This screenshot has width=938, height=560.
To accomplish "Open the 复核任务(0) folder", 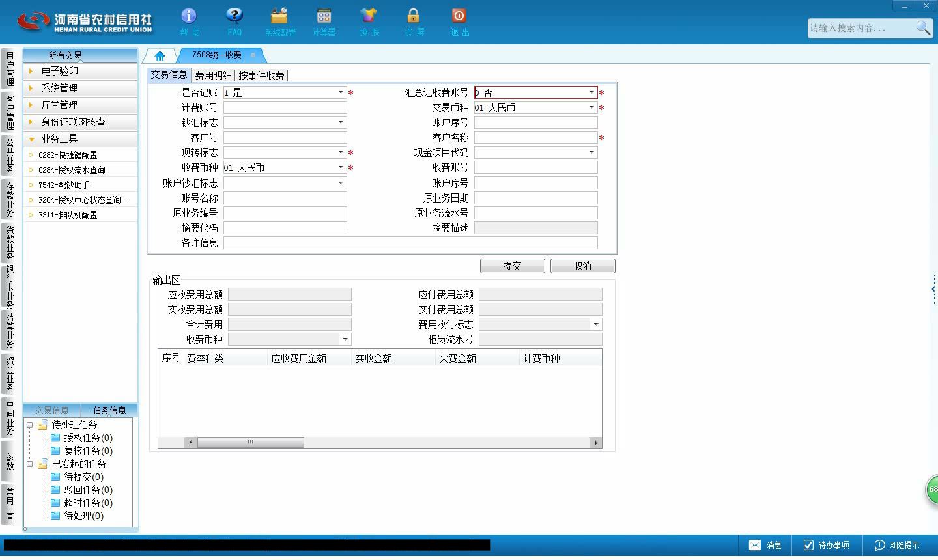I will tap(81, 451).
